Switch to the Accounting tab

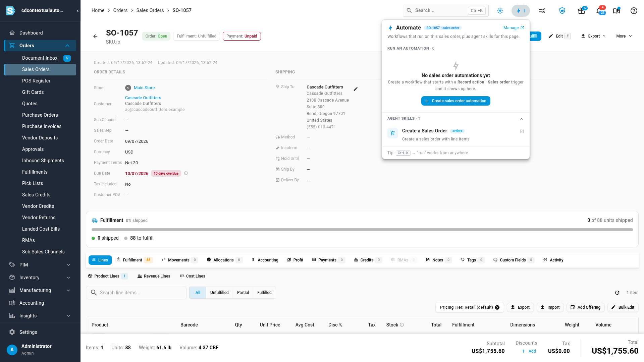(x=265, y=260)
